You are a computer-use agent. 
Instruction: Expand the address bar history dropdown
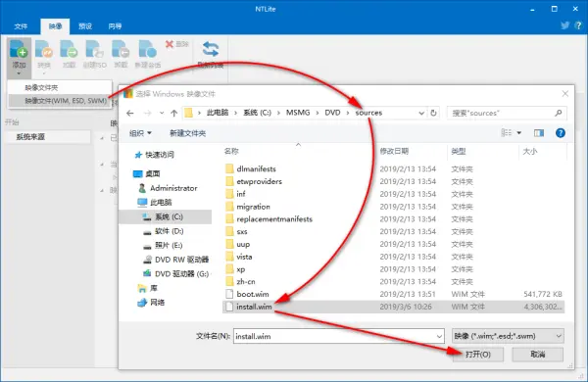(421, 113)
